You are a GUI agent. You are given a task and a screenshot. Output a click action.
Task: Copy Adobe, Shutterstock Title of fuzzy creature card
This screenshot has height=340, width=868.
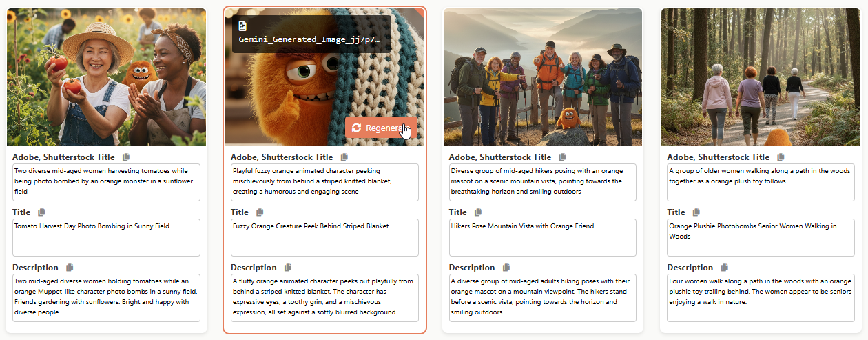(x=344, y=157)
